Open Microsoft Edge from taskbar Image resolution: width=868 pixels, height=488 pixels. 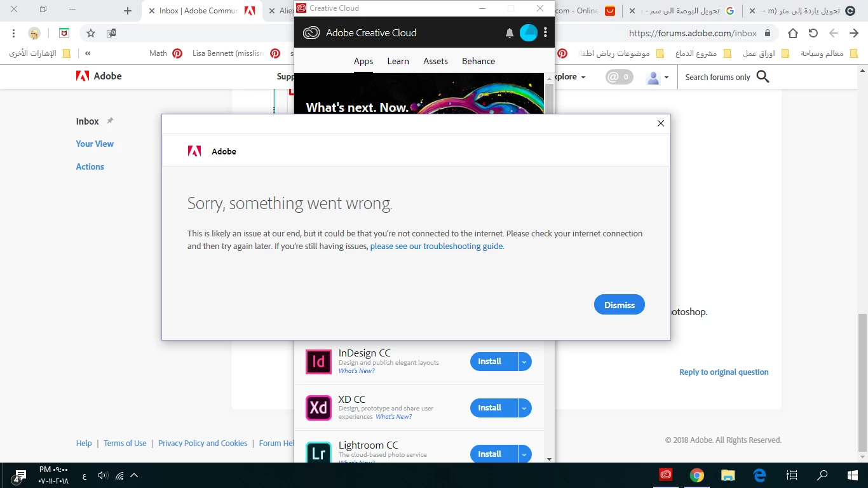click(x=759, y=475)
